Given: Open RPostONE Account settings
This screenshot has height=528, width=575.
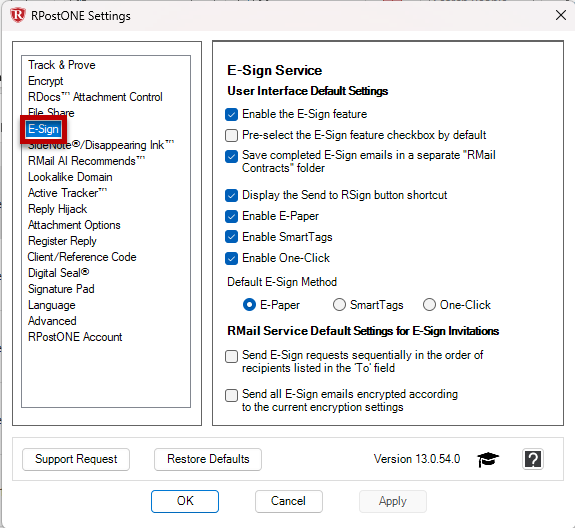Looking at the screenshot, I should tap(75, 337).
